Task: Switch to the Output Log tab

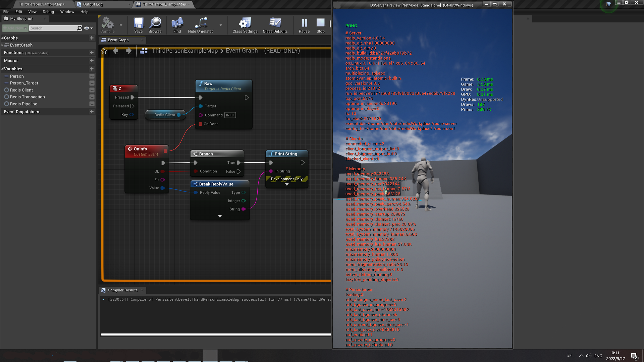Action: [93, 4]
